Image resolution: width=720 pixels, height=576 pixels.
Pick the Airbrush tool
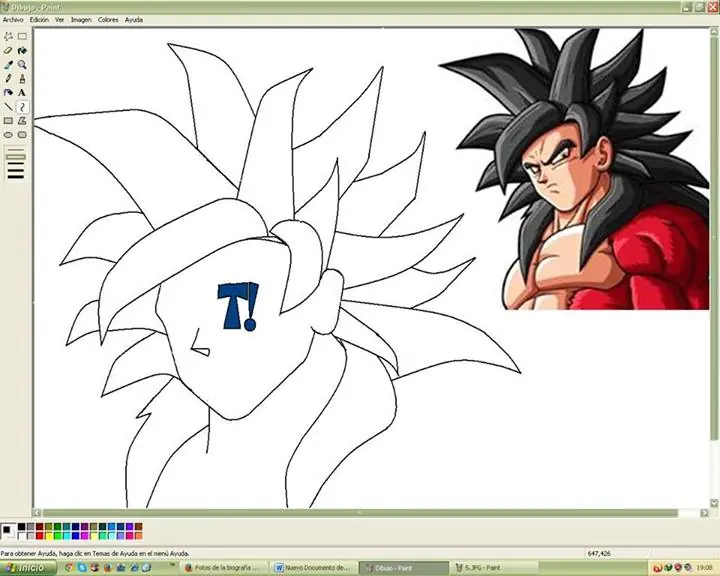coord(8,93)
